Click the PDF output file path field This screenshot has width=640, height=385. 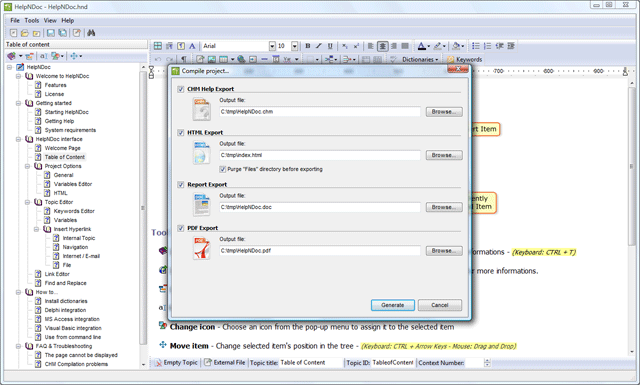(x=320, y=251)
